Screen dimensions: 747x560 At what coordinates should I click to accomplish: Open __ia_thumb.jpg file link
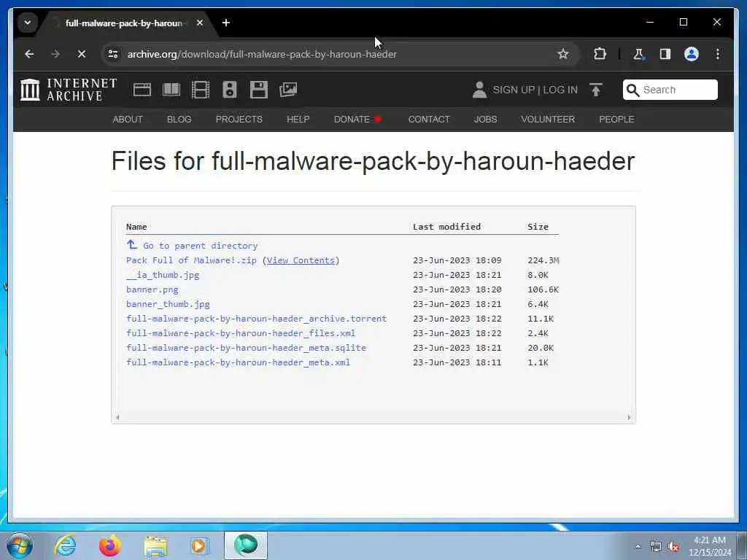click(163, 275)
